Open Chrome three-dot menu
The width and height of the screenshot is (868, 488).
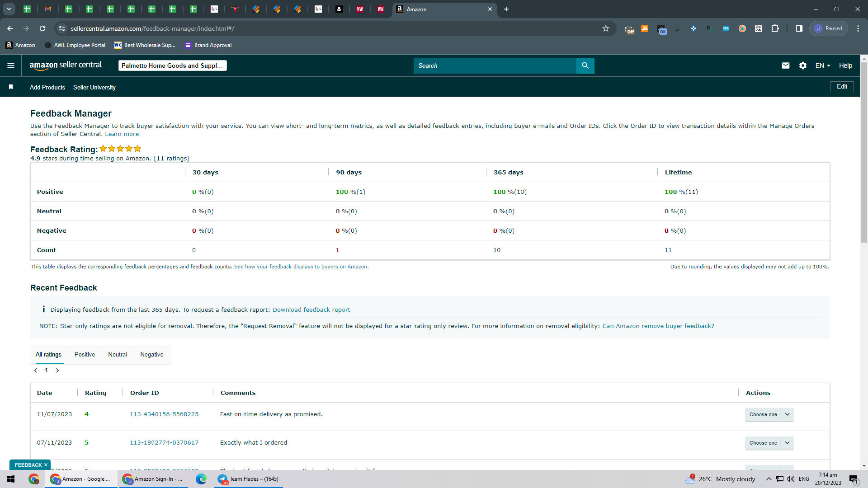[858, 28]
